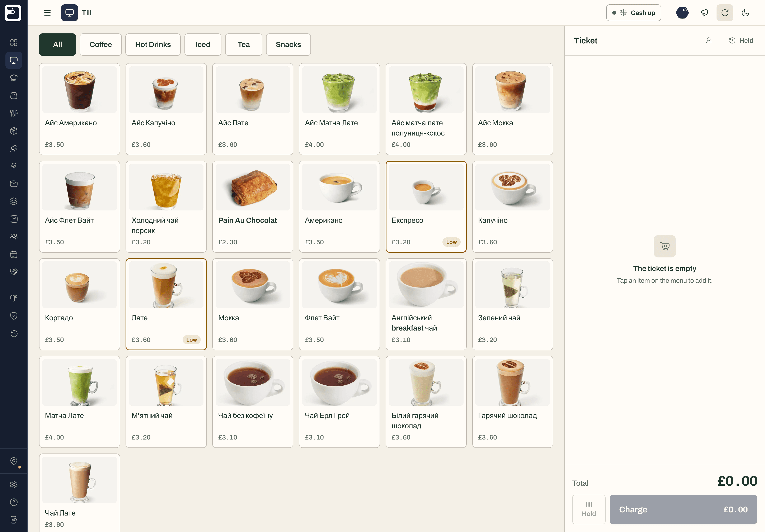Add Айс Матча Лате to ticket
The width and height of the screenshot is (765, 532).
point(339,109)
